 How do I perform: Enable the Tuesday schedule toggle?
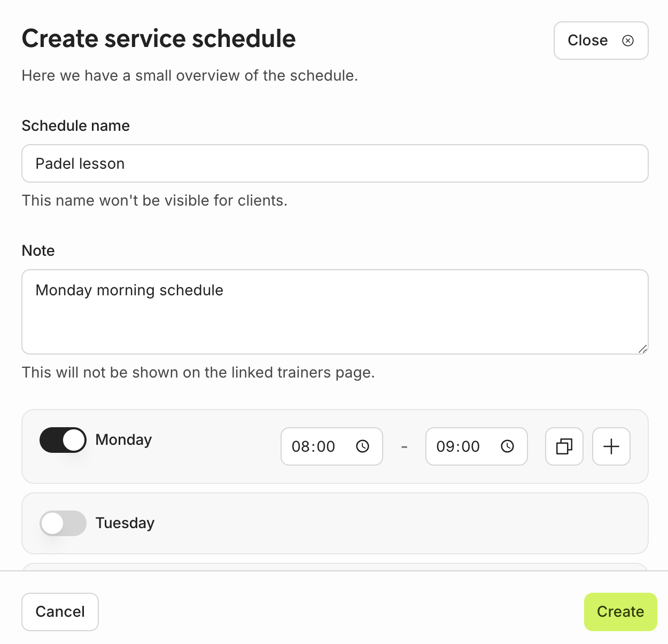pos(63,523)
